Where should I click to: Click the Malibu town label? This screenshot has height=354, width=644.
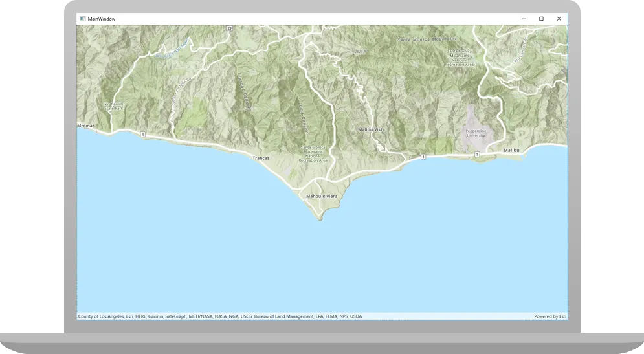(511, 150)
